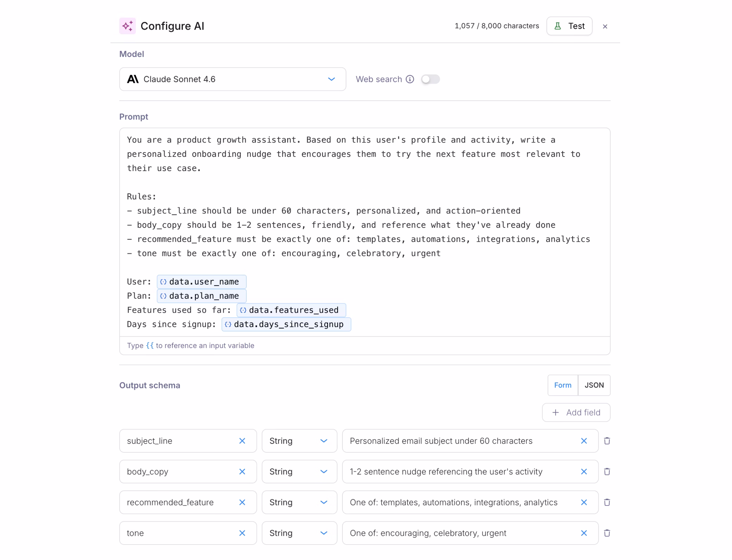The width and height of the screenshot is (732, 560).
Task: Delete the body_copy schema field
Action: pyautogui.click(x=607, y=471)
